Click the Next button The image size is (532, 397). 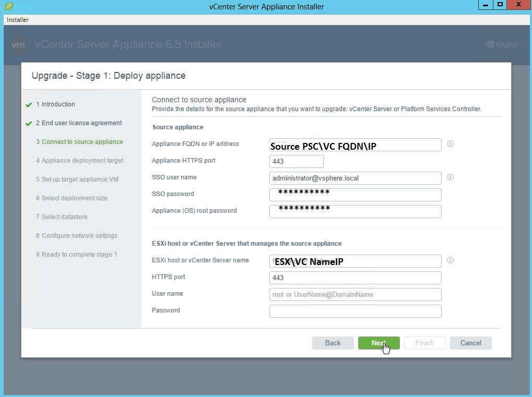[379, 343]
